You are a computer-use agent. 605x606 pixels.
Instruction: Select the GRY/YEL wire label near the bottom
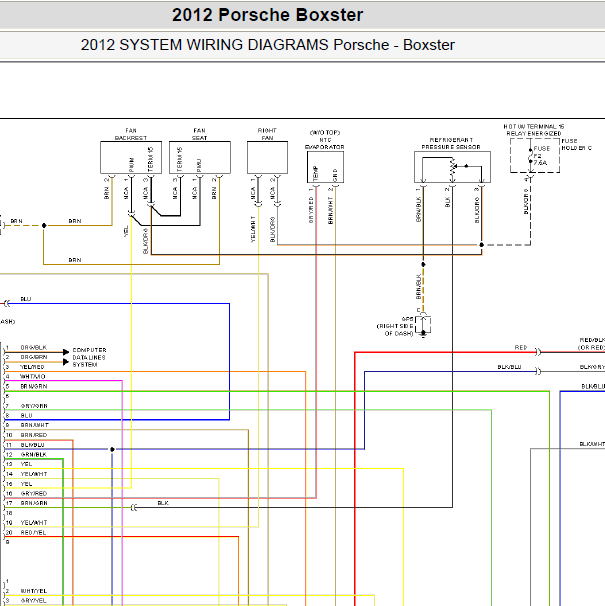33,601
